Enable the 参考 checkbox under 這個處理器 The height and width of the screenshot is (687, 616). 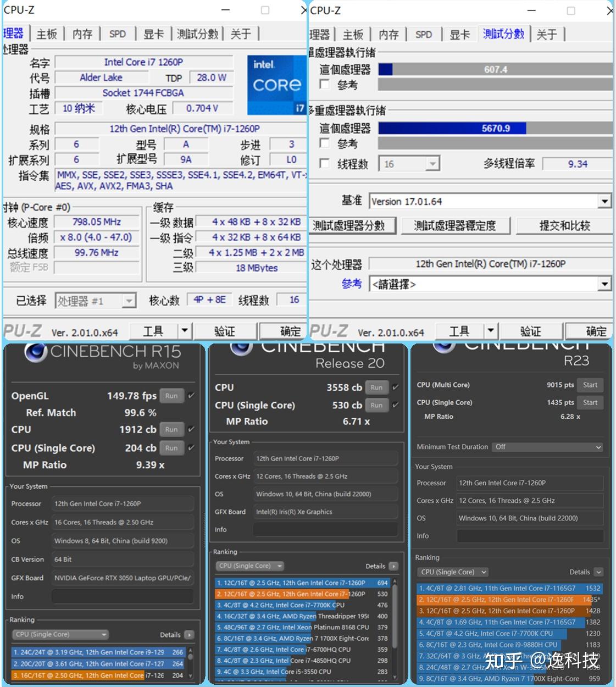(324, 85)
